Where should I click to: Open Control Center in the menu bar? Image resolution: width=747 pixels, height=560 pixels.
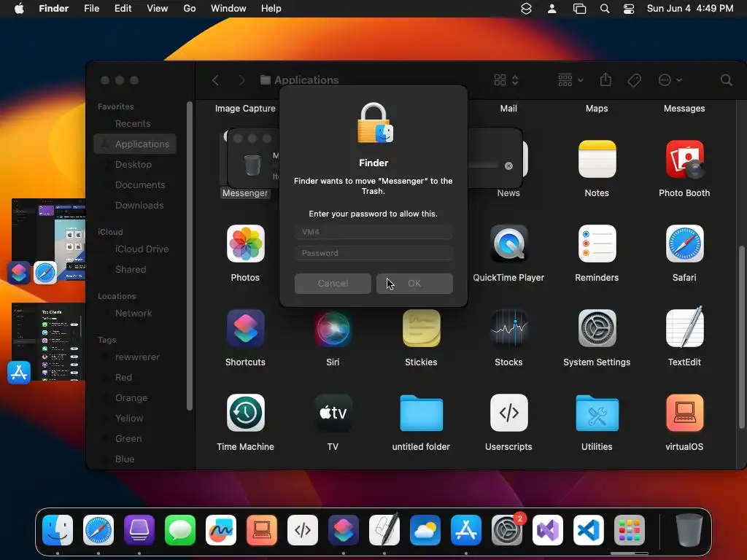pyautogui.click(x=629, y=8)
